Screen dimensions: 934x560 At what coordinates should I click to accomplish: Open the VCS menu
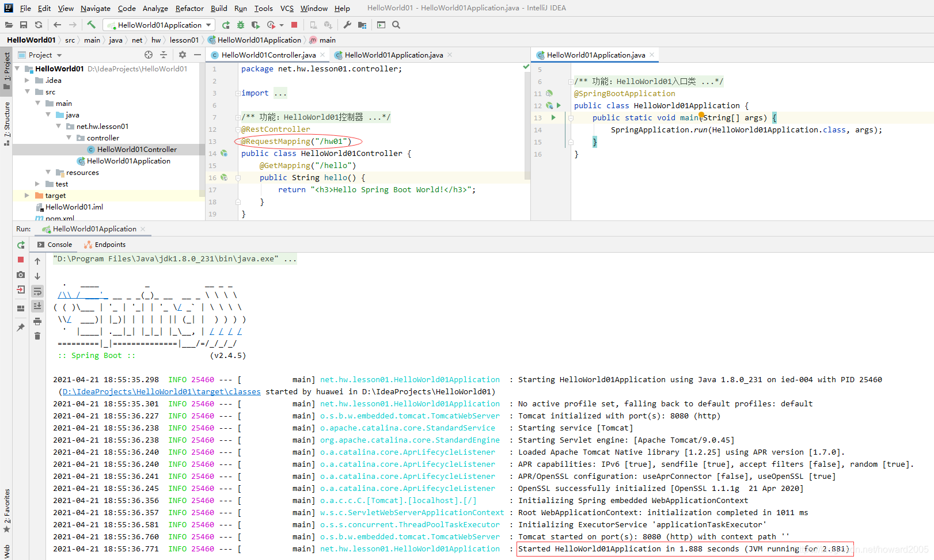[287, 8]
